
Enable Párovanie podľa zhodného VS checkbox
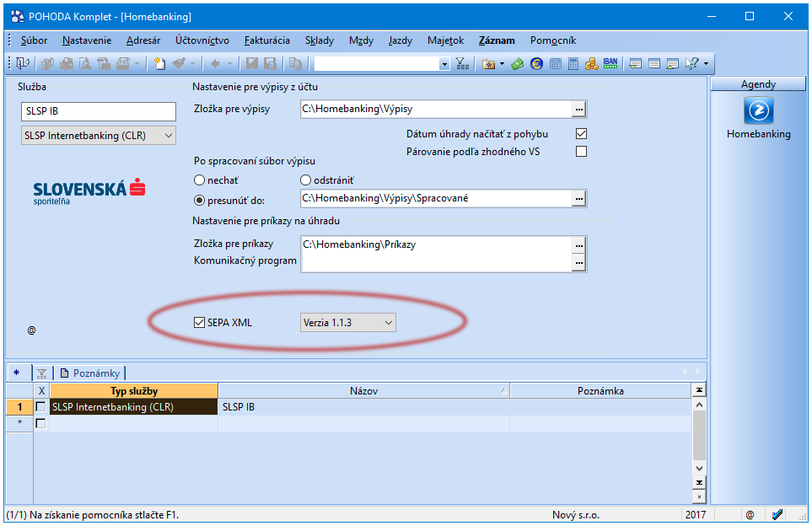coord(582,152)
